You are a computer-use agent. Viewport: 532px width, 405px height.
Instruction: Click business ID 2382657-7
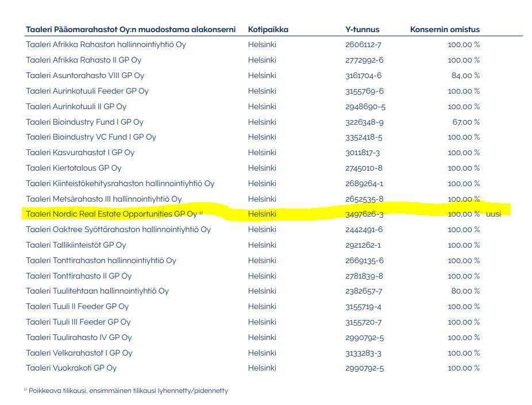tap(364, 291)
